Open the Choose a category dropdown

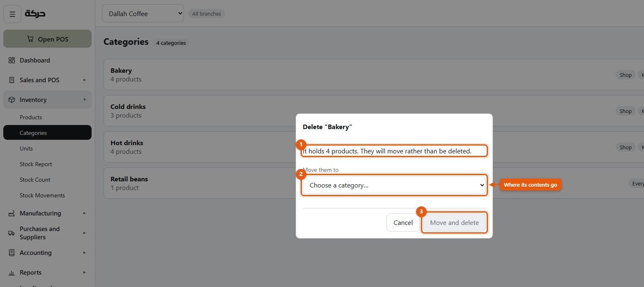tap(394, 185)
